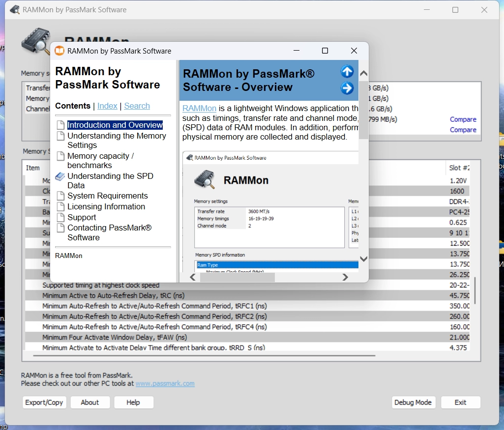The image size is (504, 430).
Task: Open System Requirements topic
Action: [x=107, y=196]
